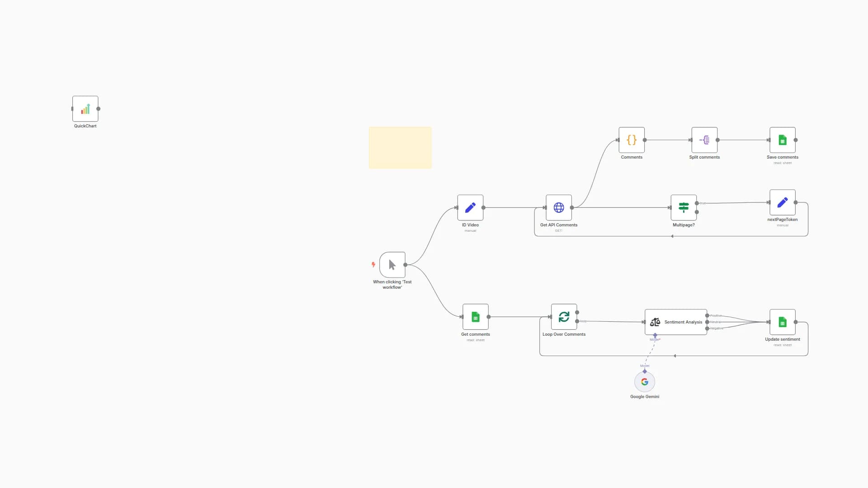868x488 pixels.
Task: Click the Multipage? true output connector
Action: [697, 203]
